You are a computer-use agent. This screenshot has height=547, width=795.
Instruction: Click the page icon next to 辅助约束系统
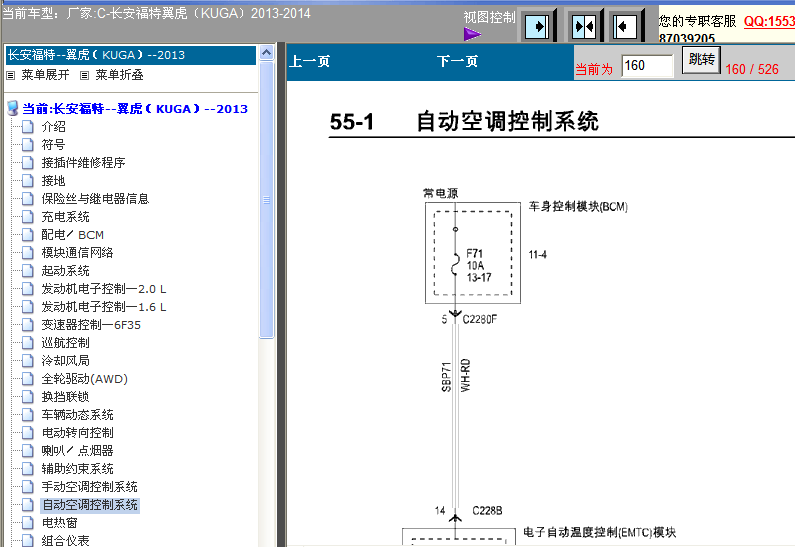[28, 468]
